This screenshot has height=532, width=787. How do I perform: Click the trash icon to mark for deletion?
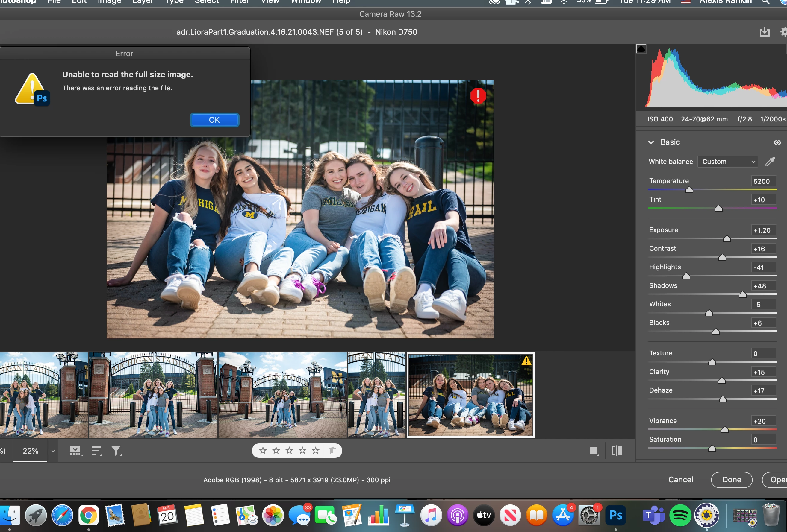click(332, 450)
